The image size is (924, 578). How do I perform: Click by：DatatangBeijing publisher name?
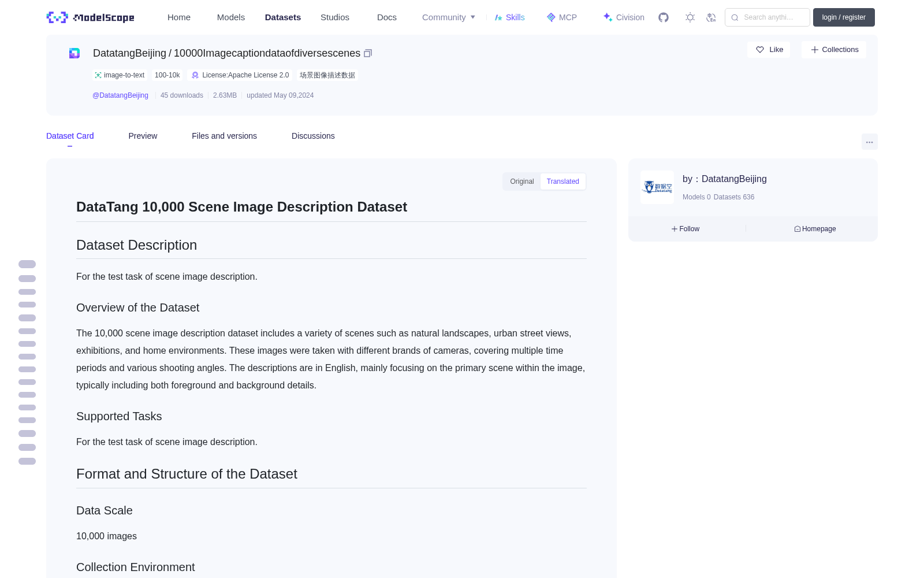[725, 179]
